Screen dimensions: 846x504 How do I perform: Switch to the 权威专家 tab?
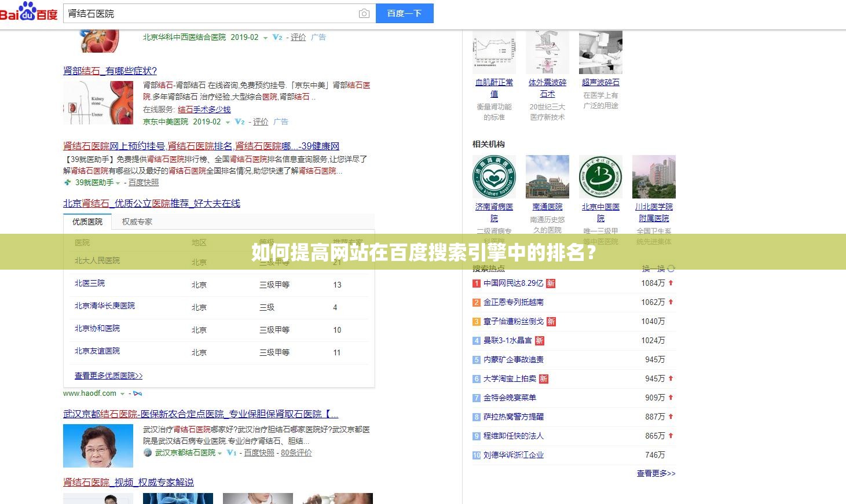[x=137, y=222]
